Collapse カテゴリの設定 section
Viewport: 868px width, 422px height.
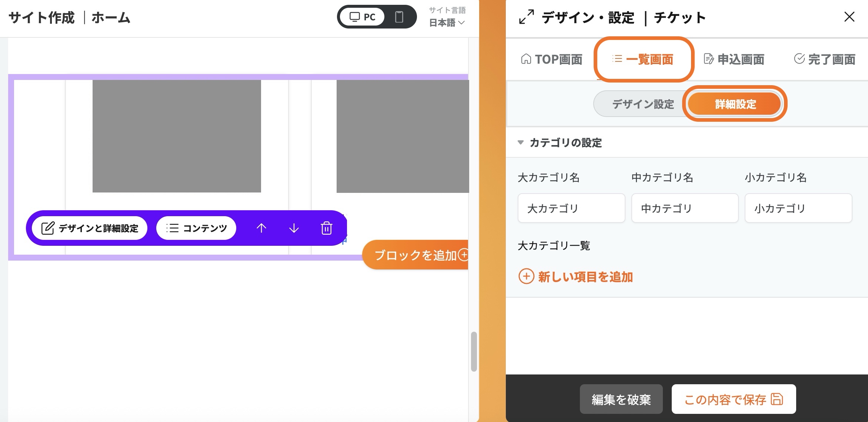[521, 143]
